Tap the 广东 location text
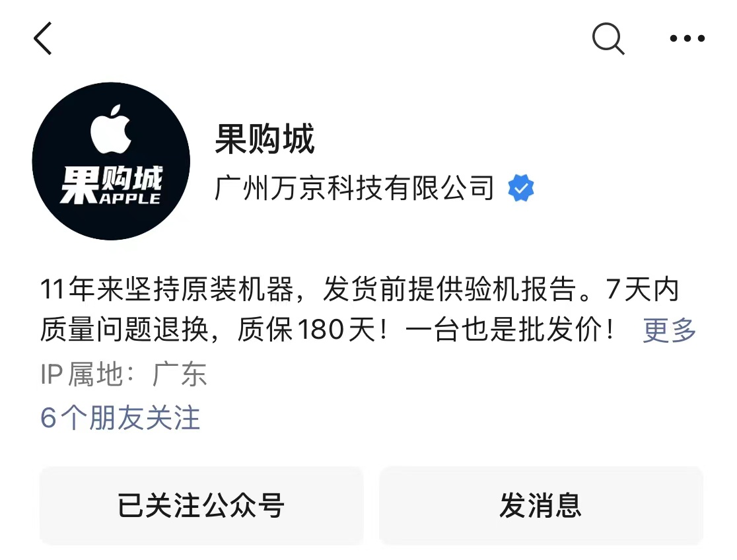This screenshot has height=560, width=737. [x=179, y=374]
